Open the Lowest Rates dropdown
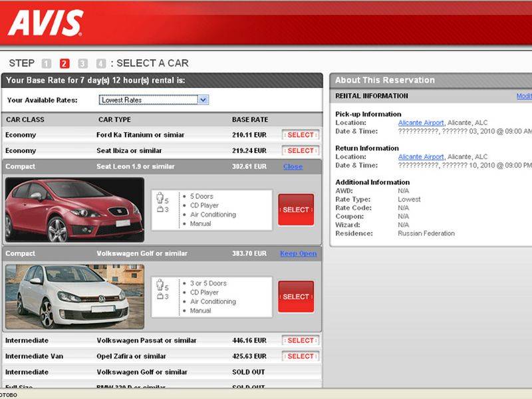Image resolution: width=532 pixels, height=399 pixels. click(154, 100)
